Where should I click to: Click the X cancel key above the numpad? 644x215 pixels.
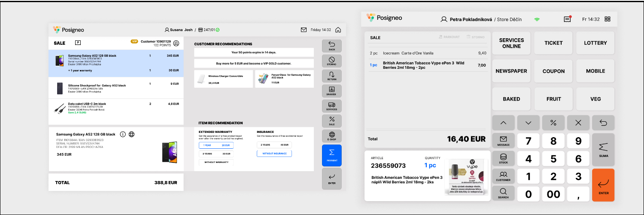click(x=578, y=123)
